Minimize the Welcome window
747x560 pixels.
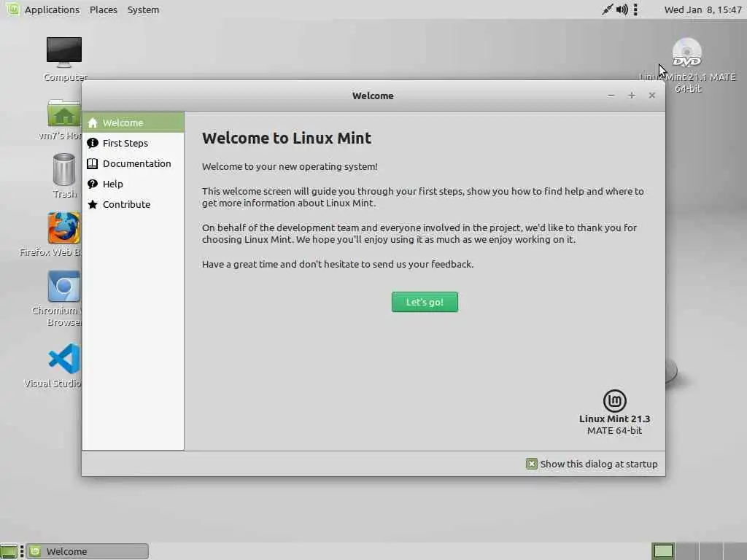[611, 96]
